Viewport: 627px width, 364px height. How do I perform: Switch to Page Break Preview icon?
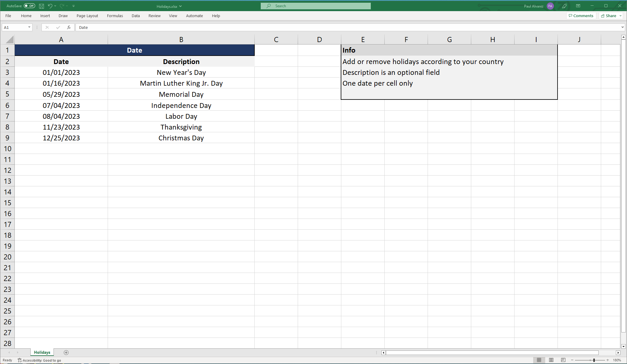click(x=563, y=360)
